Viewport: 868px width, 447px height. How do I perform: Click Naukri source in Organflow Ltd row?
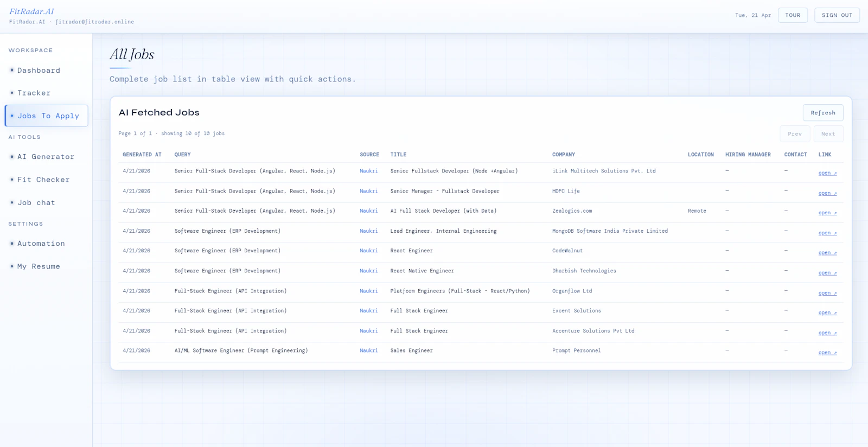[369, 291]
